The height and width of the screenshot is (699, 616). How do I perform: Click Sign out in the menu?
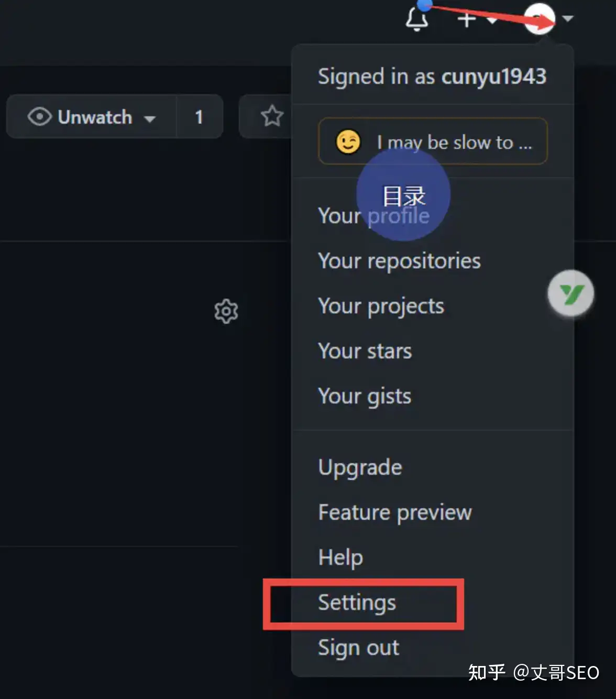pos(358,648)
